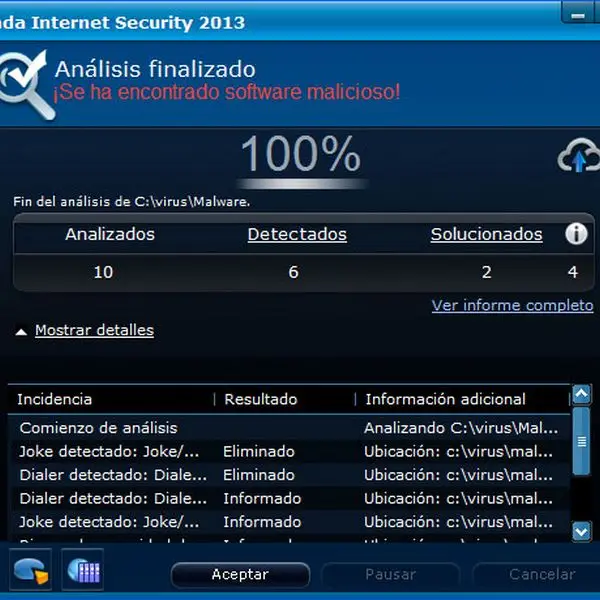This screenshot has height=600, width=600.
Task: Select the Eliminado Joke detectado row
Action: (289, 452)
